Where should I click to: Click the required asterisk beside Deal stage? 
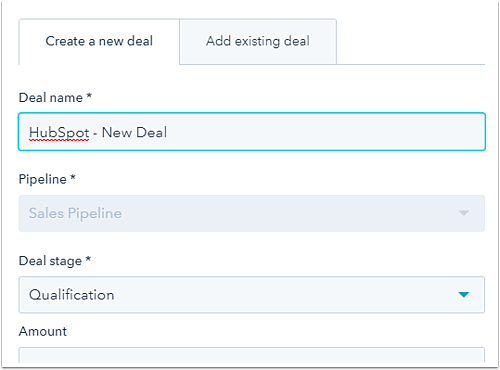tap(88, 259)
